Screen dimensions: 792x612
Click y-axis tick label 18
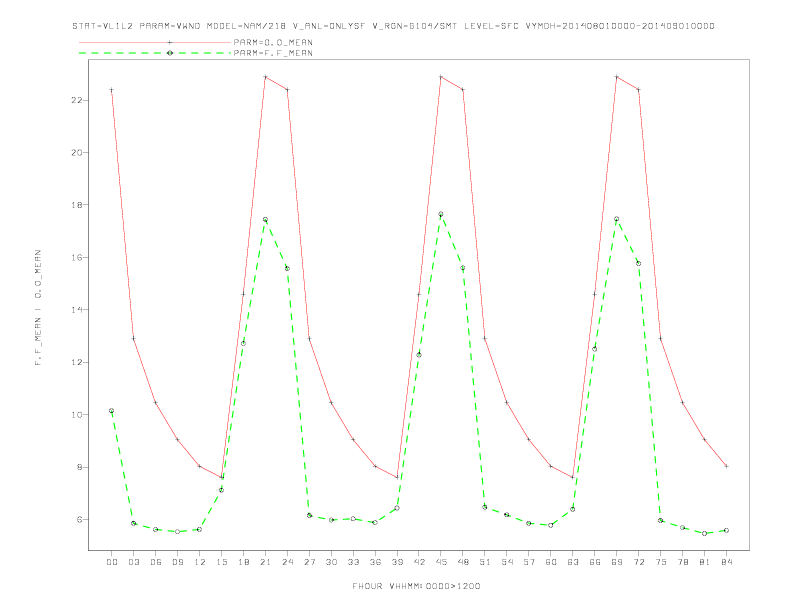point(77,205)
